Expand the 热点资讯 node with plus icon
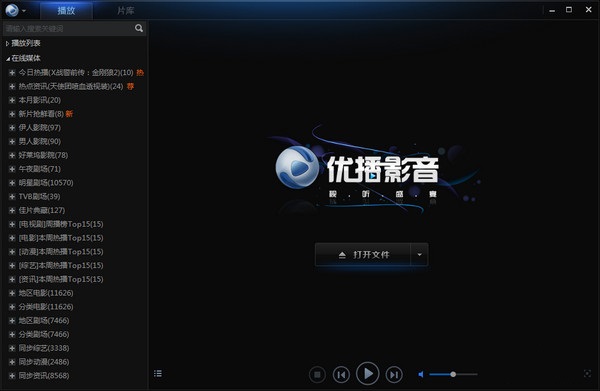600x391 pixels. (12, 86)
